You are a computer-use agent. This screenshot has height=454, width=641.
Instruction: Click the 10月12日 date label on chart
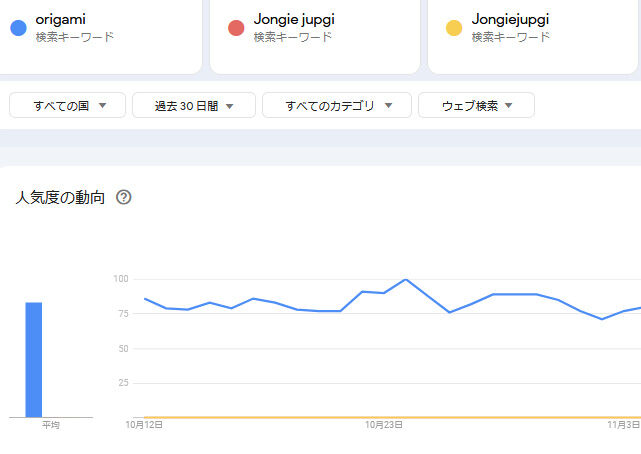point(144,425)
